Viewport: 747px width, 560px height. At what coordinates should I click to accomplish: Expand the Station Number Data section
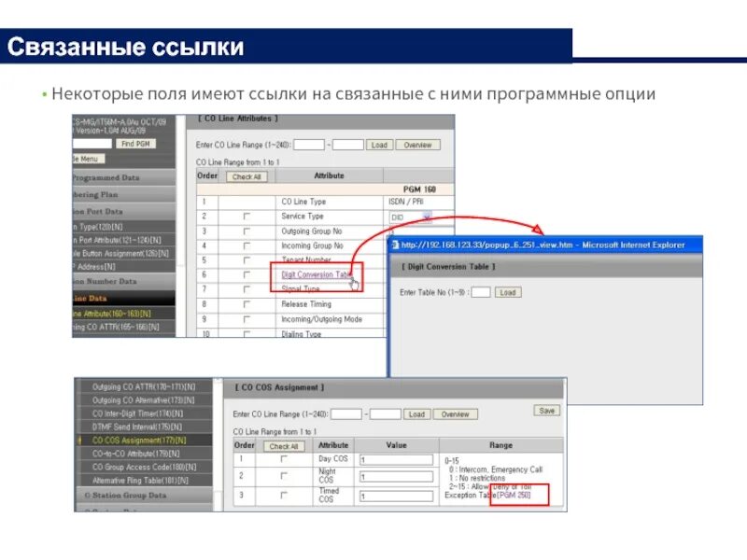pyautogui.click(x=124, y=282)
